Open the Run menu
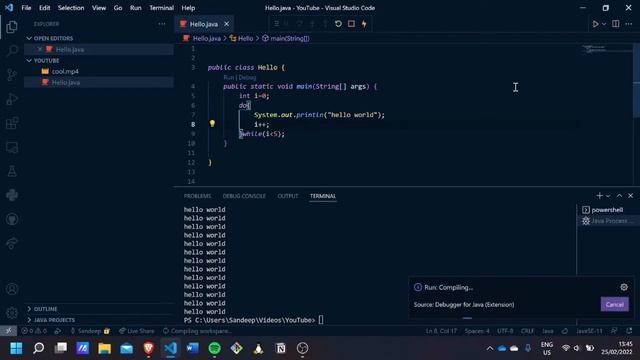This screenshot has width=640, height=360. coord(136,8)
